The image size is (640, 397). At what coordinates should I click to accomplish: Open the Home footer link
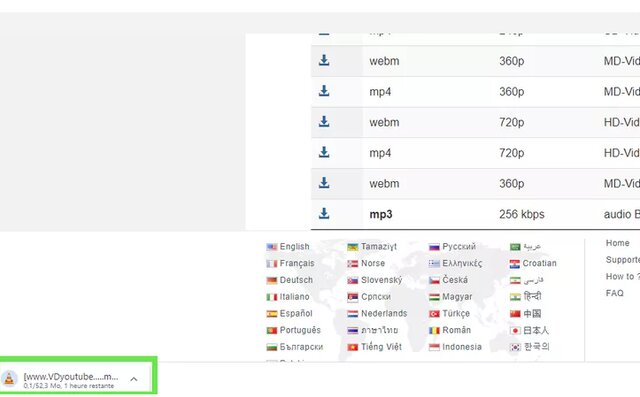coord(618,243)
